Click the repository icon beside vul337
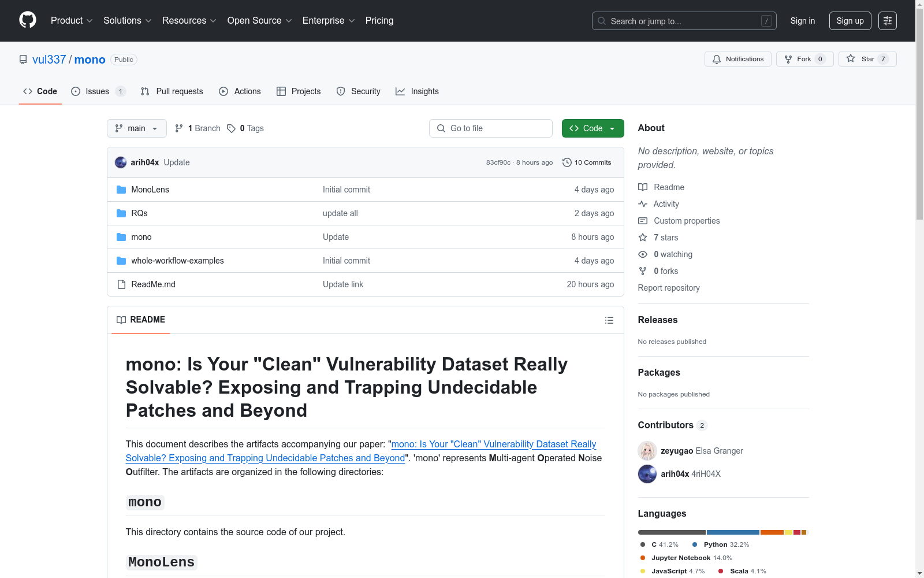Image resolution: width=924 pixels, height=578 pixels. pyautogui.click(x=23, y=60)
